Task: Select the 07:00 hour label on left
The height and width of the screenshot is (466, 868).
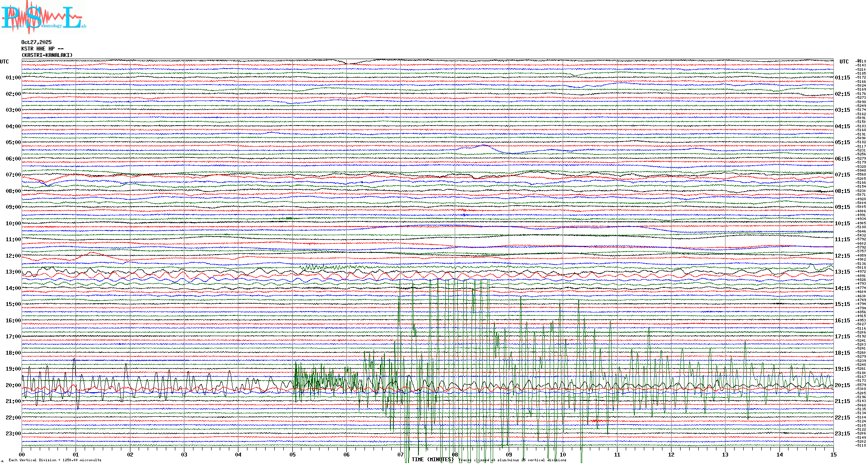Action: (13, 175)
